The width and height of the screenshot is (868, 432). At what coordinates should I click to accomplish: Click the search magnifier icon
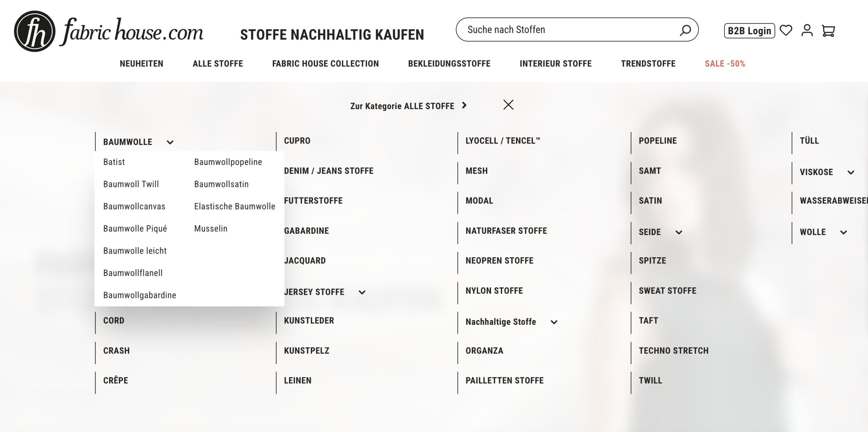click(685, 30)
